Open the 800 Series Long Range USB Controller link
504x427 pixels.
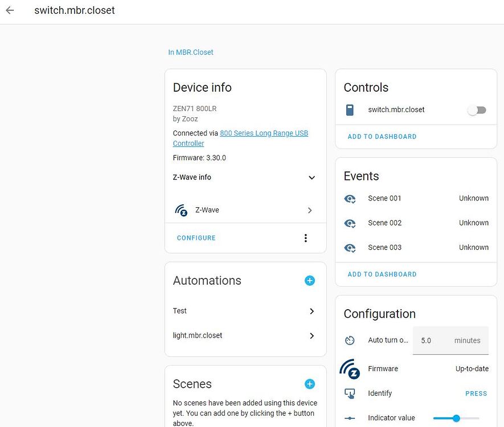[x=264, y=133]
